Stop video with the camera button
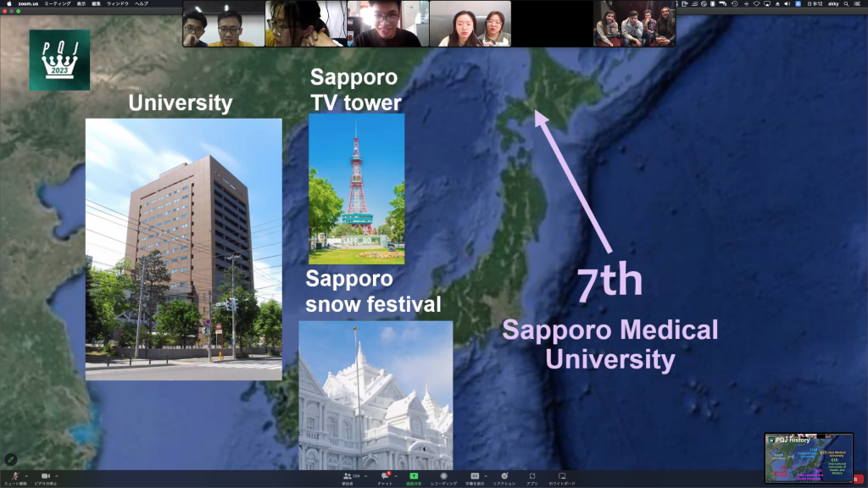Image resolution: width=868 pixels, height=488 pixels. pyautogui.click(x=46, y=476)
